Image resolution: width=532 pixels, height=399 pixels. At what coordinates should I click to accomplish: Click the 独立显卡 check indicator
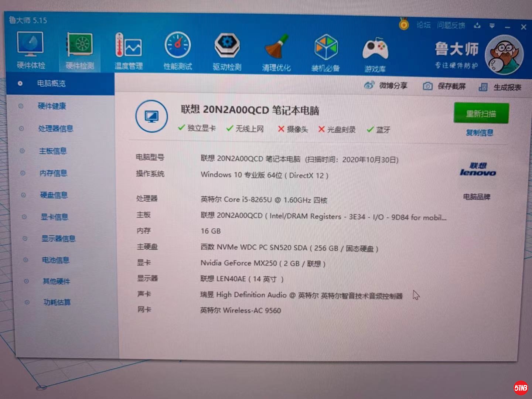(x=197, y=128)
